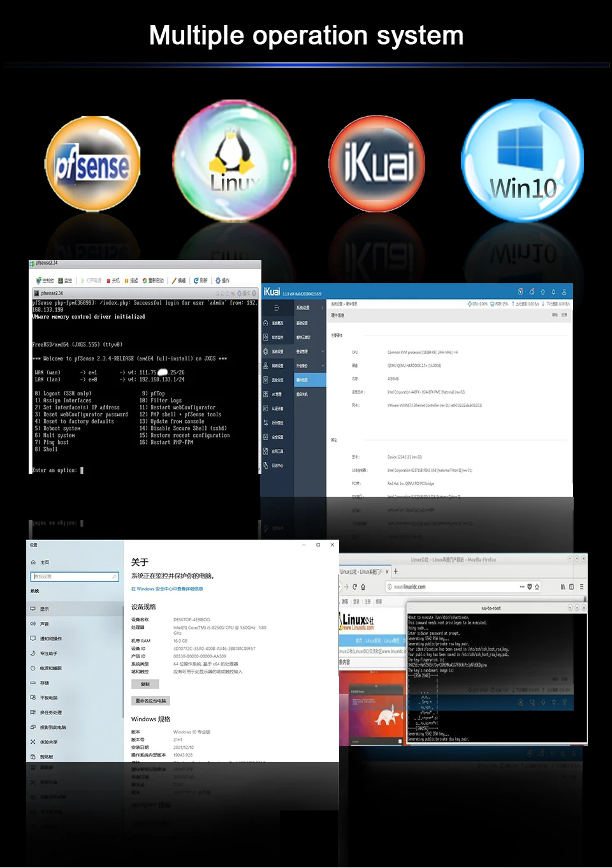This screenshot has height=868, width=612.
Task: Click 监控 in the pfsense VM toolbar
Action: (x=65, y=281)
